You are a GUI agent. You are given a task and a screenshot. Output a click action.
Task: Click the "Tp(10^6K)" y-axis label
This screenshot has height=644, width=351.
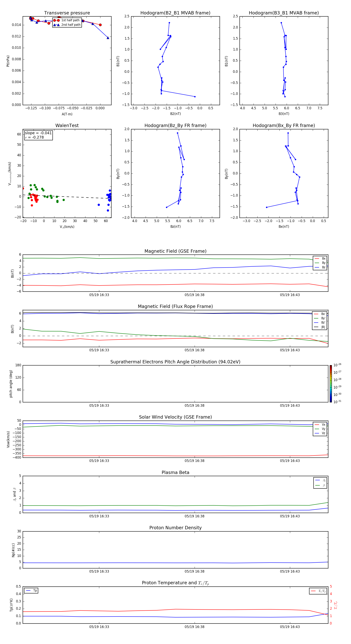point(11,605)
